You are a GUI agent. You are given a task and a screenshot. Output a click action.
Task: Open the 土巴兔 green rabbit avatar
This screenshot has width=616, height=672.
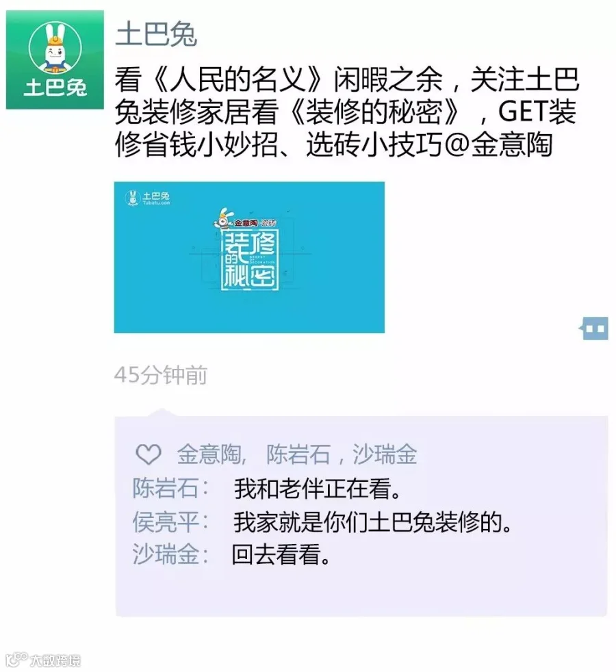tap(55, 60)
